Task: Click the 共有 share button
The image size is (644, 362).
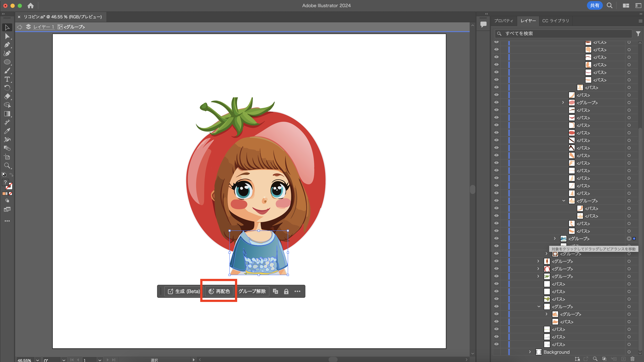Action: (x=595, y=6)
